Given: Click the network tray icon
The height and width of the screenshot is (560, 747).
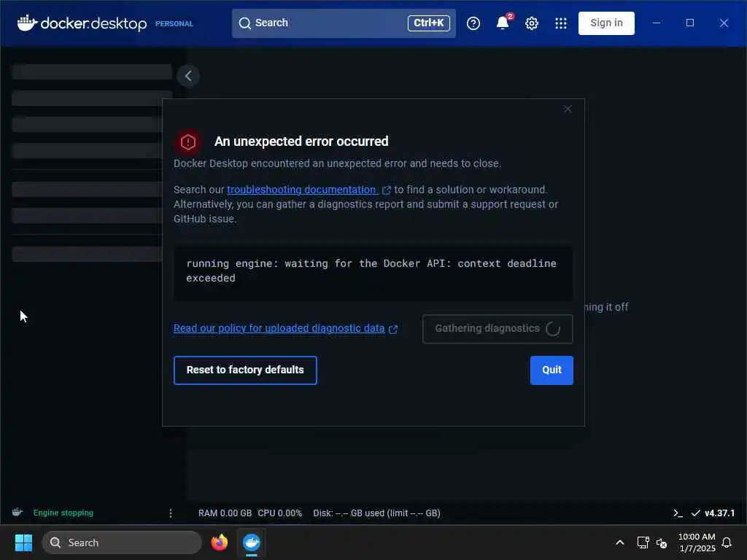Looking at the screenshot, I should click(x=643, y=542).
